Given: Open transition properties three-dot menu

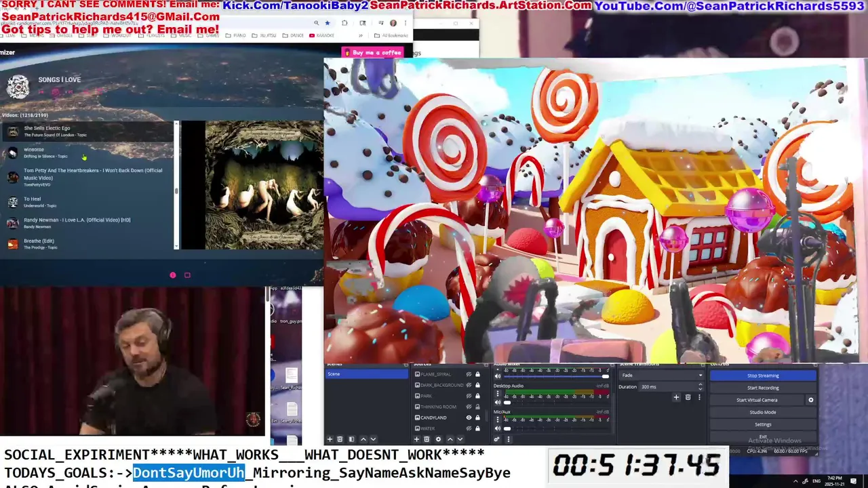Looking at the screenshot, I should point(699,397).
